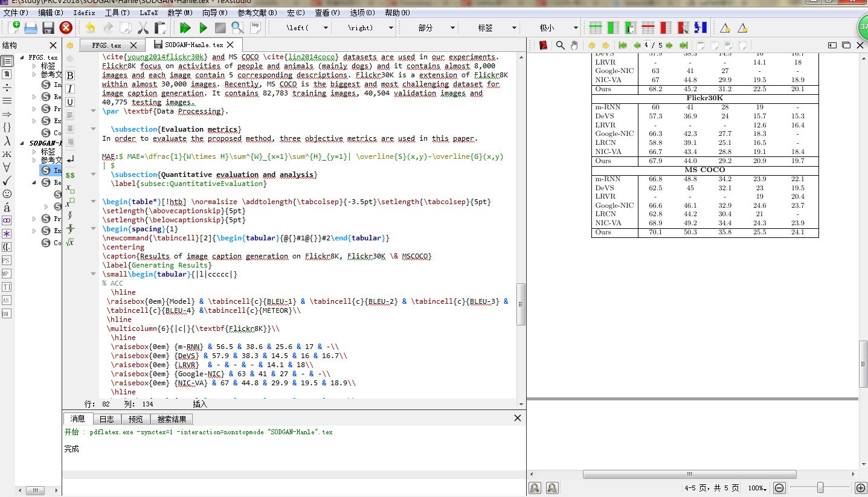Insert square root with the sqrt icon
This screenshot has height=497, width=868.
70,242
